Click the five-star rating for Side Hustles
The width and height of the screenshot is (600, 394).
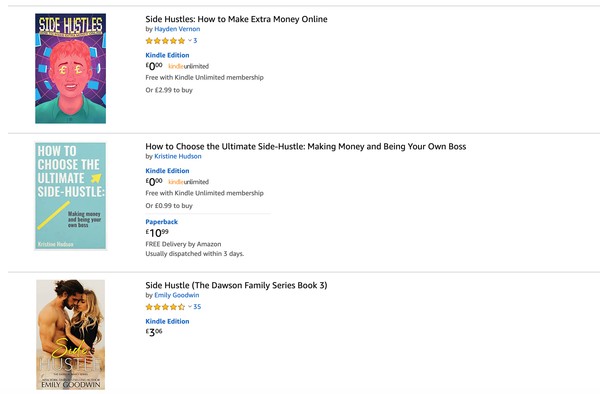[x=165, y=41]
